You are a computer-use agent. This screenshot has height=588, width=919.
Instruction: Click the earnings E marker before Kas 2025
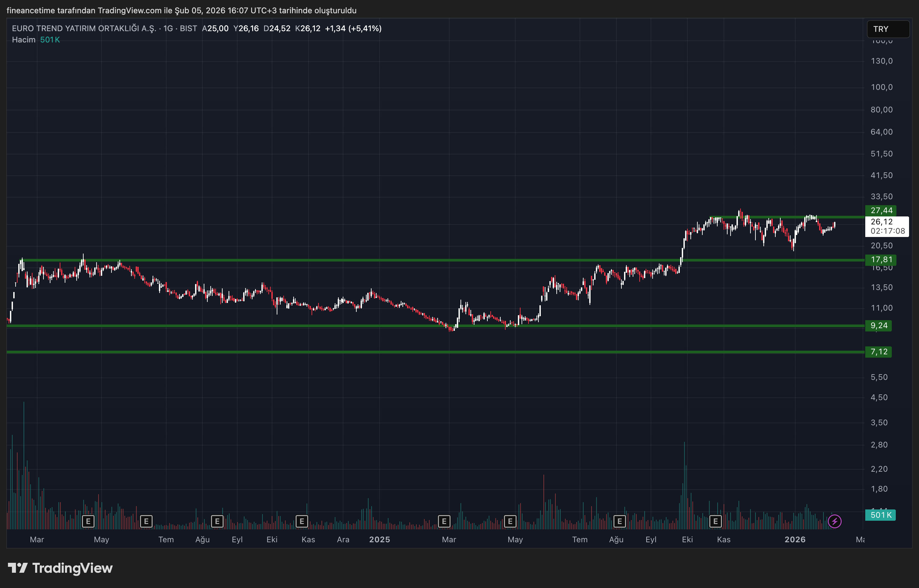(715, 521)
